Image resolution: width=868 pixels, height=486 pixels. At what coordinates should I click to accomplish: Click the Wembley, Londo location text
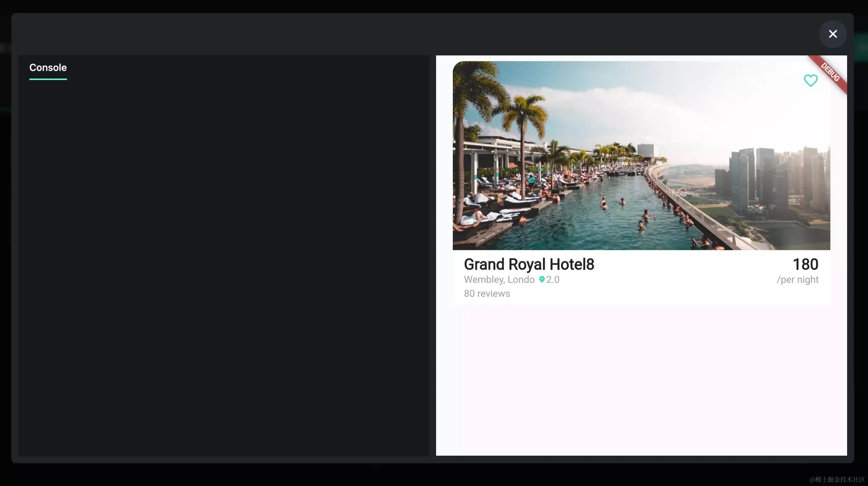499,280
